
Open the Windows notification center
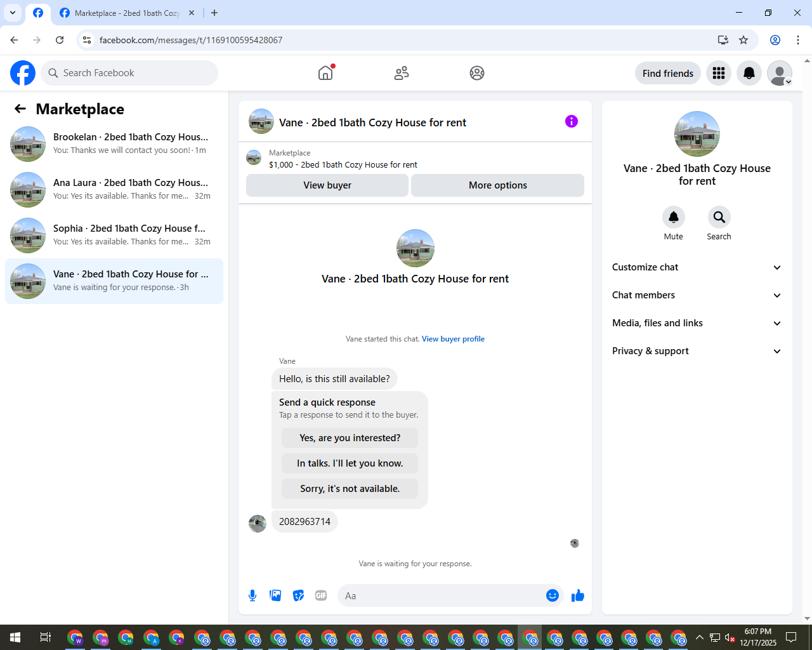791,637
